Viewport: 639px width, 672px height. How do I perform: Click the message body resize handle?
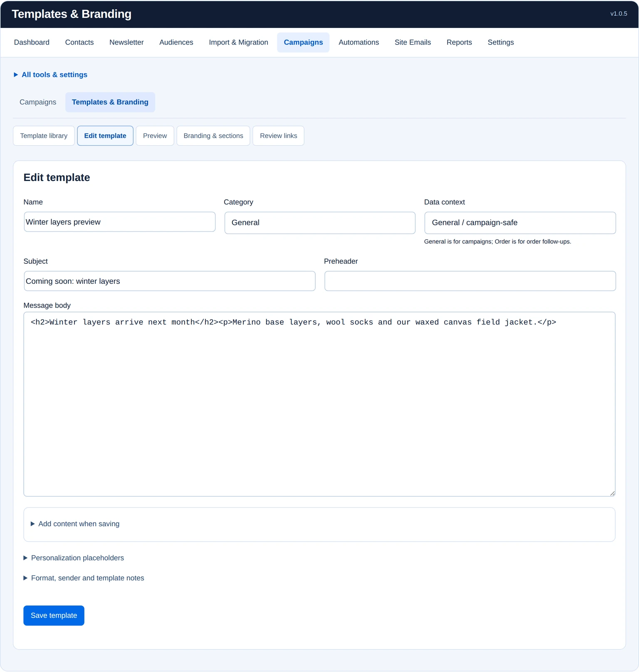pos(612,493)
